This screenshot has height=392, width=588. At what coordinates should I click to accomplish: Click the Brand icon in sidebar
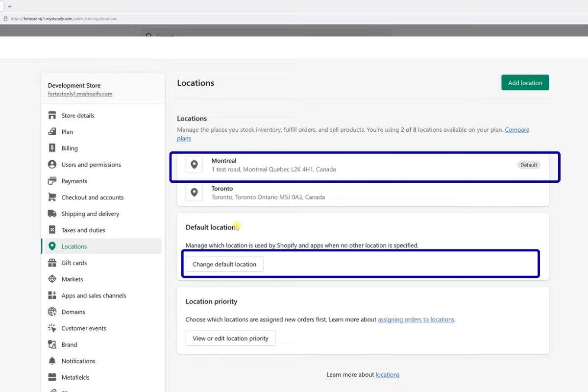pos(52,344)
